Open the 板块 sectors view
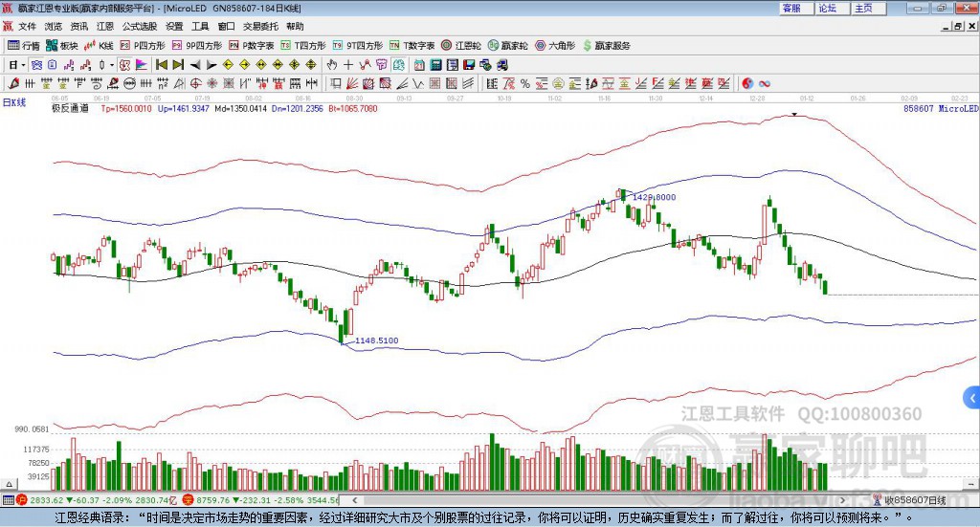Image resolution: width=980 pixels, height=527 pixels. (62, 46)
